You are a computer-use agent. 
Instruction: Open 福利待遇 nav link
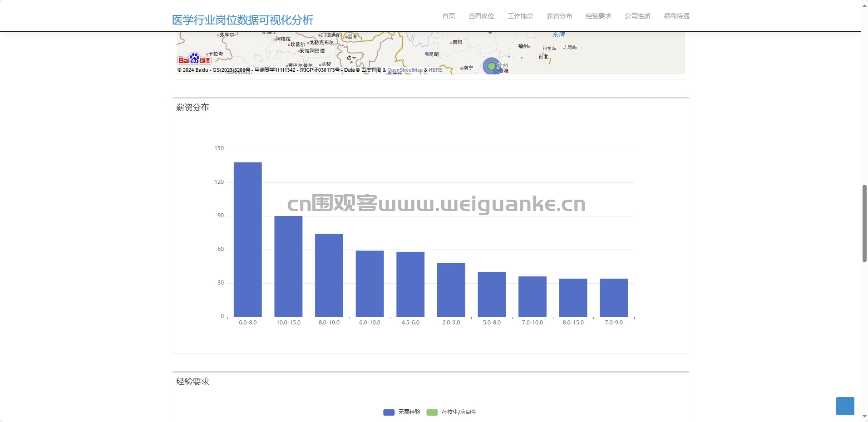tap(676, 16)
